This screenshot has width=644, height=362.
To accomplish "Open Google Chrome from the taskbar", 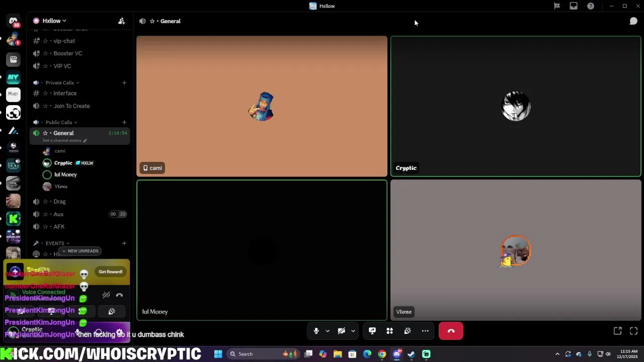I will point(382,354).
